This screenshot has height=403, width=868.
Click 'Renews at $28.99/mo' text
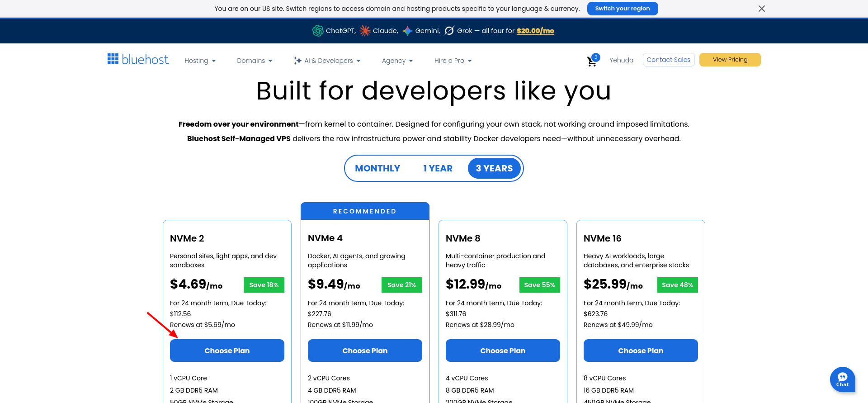coord(480,325)
